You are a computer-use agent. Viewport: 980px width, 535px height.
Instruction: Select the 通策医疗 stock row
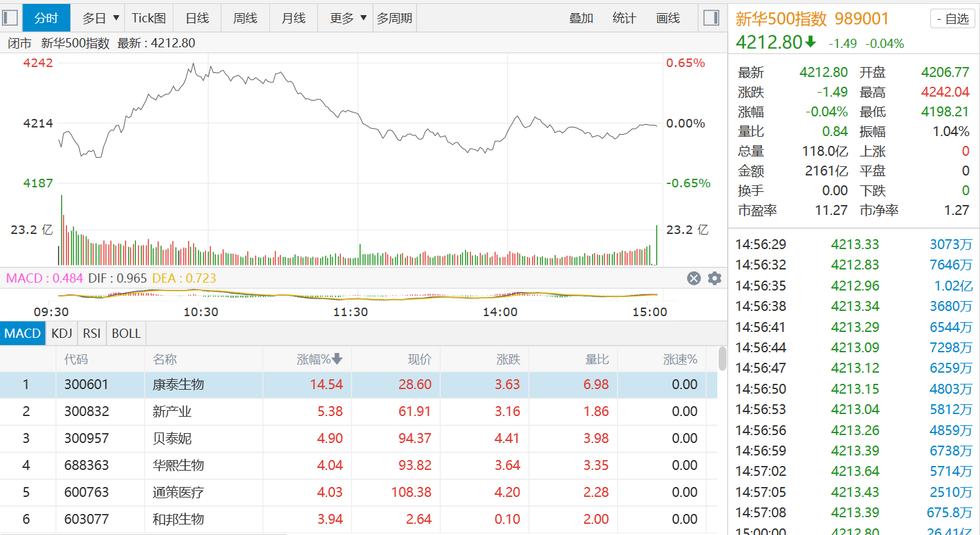click(358, 492)
